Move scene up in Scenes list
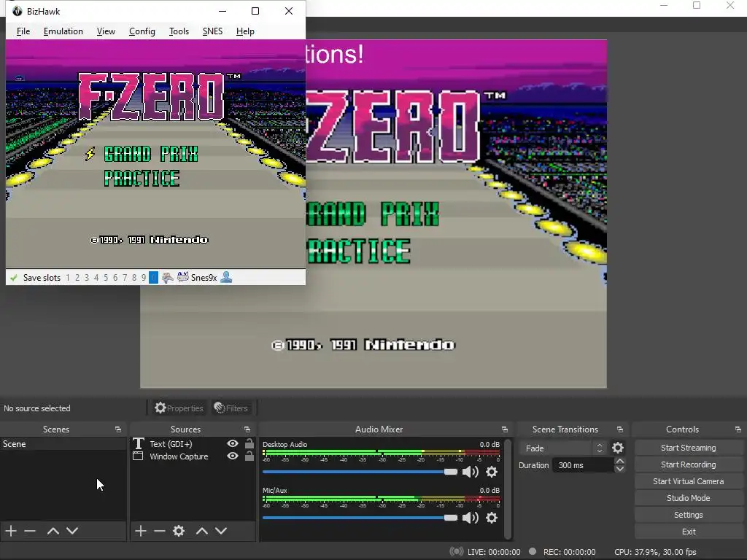The image size is (747, 560). (53, 531)
